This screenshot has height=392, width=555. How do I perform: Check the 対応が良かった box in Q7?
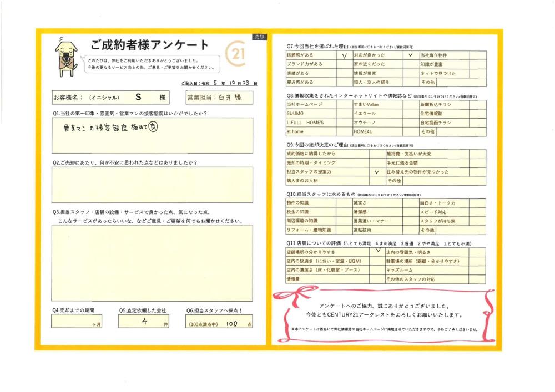pyautogui.click(x=410, y=55)
